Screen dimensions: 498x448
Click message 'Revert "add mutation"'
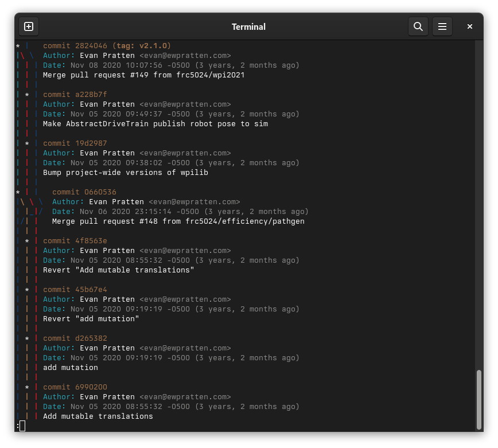click(x=91, y=319)
